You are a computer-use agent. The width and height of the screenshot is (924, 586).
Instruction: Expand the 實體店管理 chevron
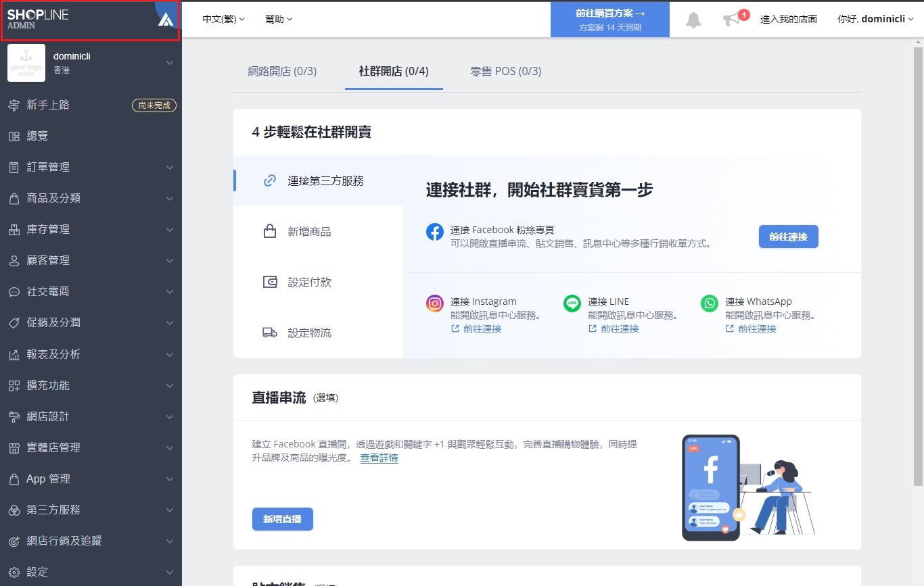tap(170, 448)
